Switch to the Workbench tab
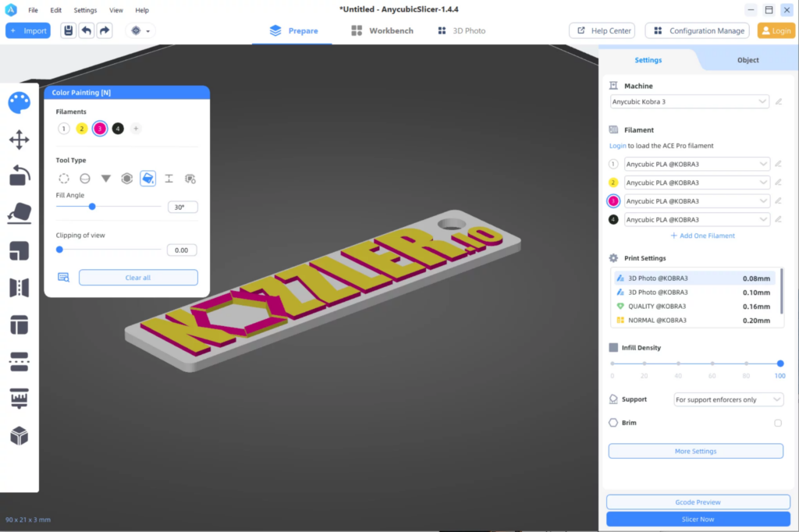The width and height of the screenshot is (799, 532). pos(382,30)
